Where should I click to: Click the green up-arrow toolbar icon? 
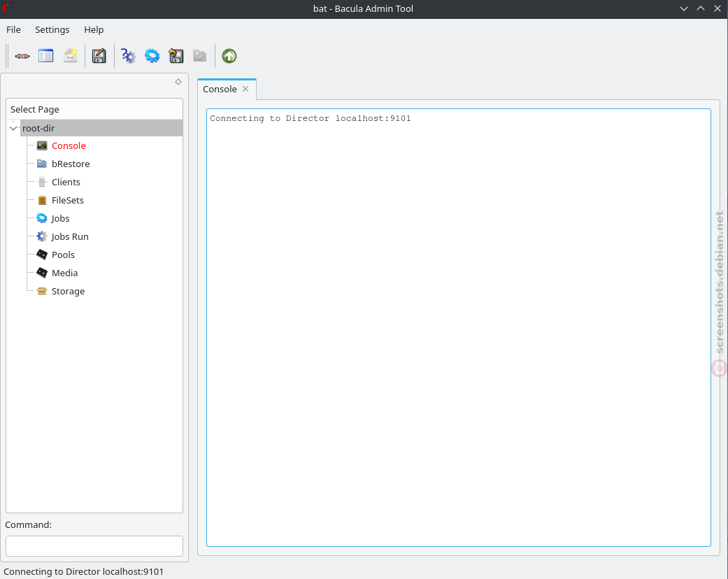(x=229, y=56)
